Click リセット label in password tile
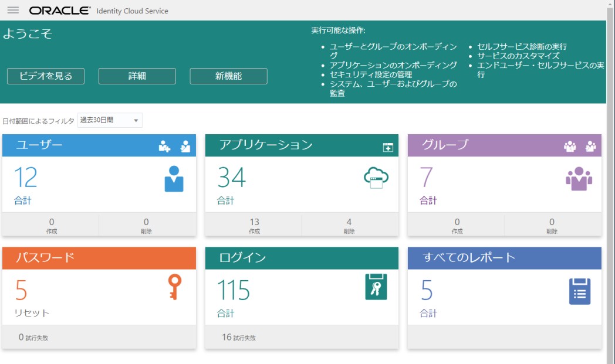This screenshot has height=364, width=615. click(x=32, y=312)
